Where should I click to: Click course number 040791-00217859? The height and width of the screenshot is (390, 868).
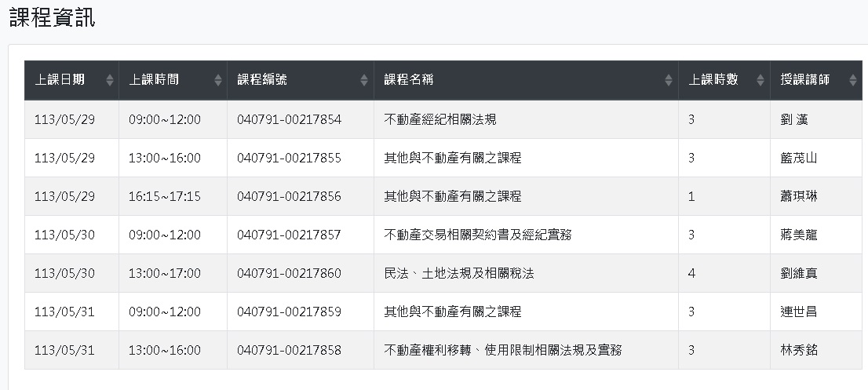[289, 312]
